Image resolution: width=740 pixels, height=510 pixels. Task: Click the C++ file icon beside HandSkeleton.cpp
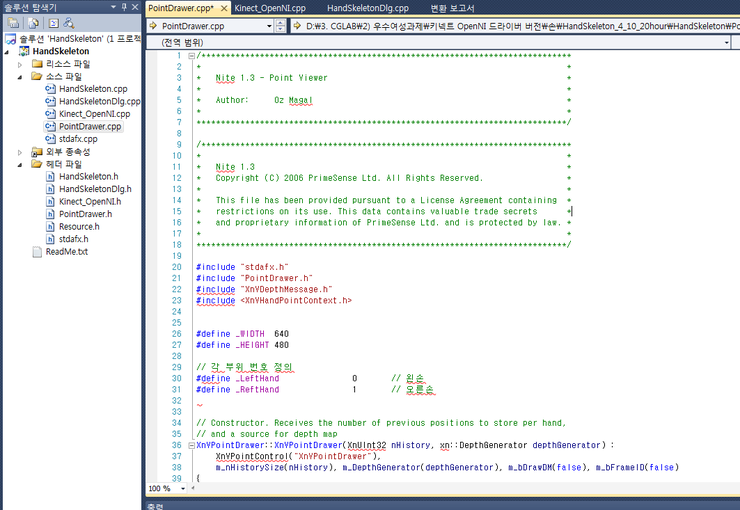point(50,89)
